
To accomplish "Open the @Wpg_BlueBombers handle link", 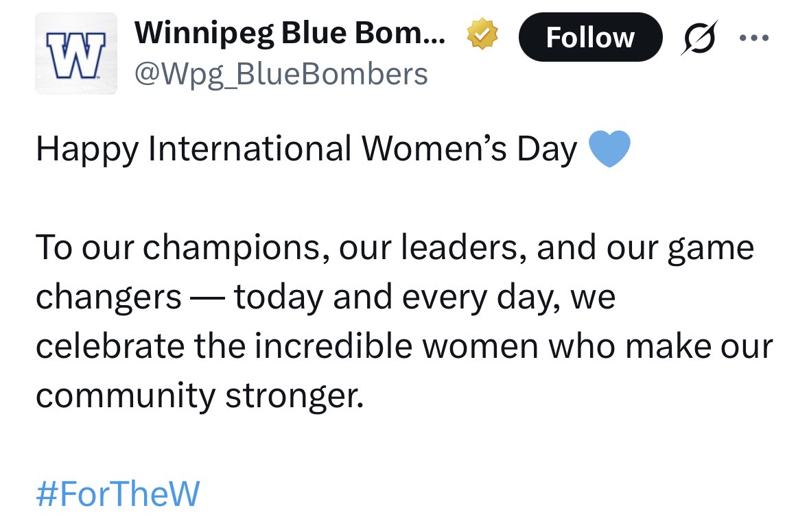I will [x=281, y=73].
